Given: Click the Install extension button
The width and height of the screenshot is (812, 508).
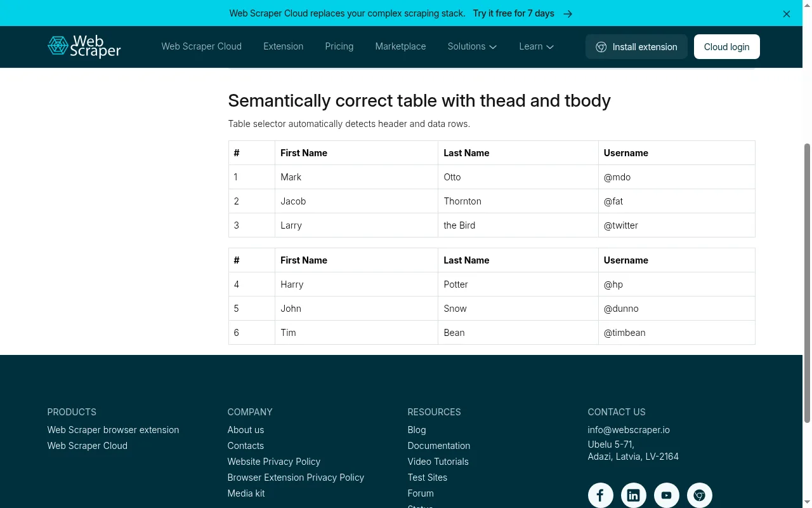Looking at the screenshot, I should click(x=636, y=46).
